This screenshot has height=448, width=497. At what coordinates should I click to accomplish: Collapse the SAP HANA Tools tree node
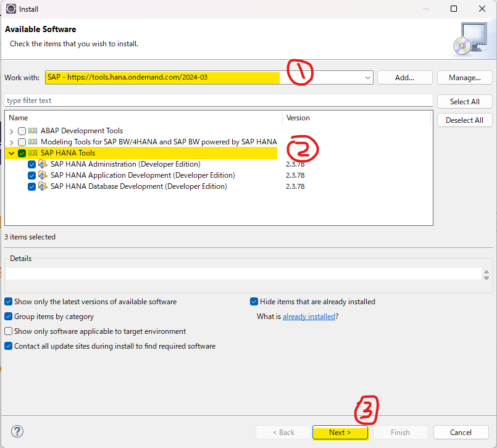(x=11, y=154)
